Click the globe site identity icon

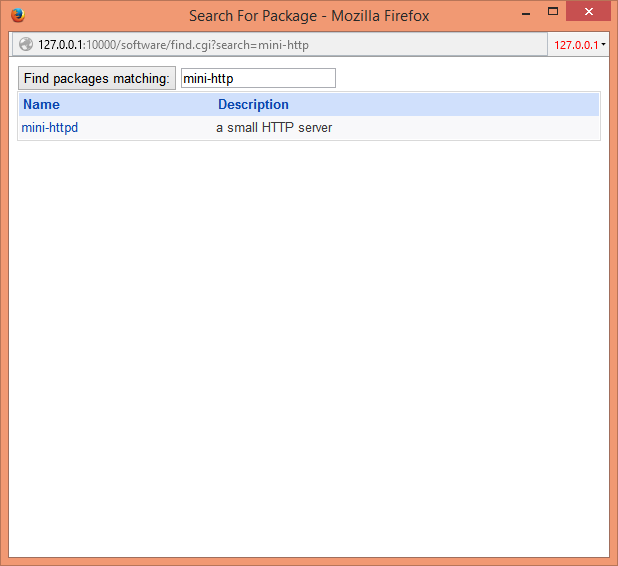pos(26,44)
